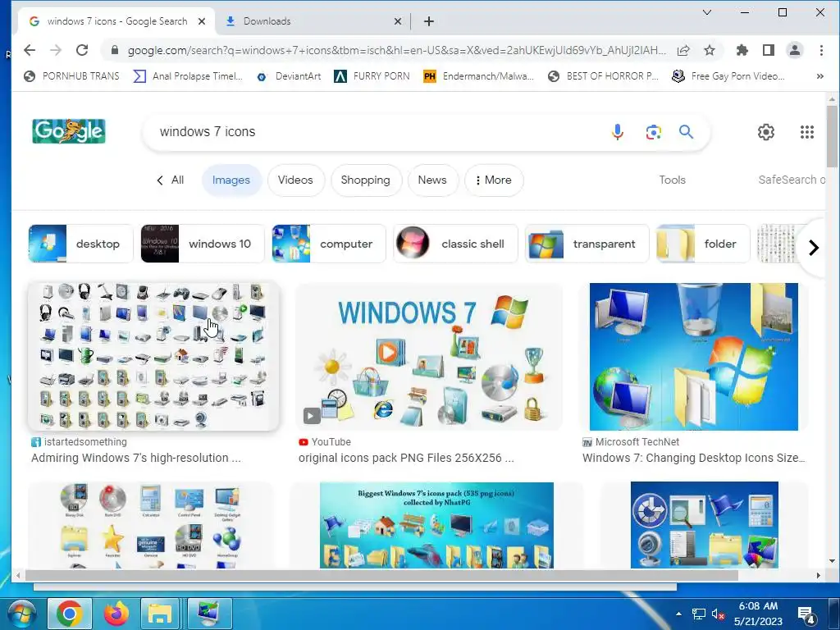Screen dimensions: 840x630
Task: Open DeviantArt bookmark
Action: (x=290, y=76)
